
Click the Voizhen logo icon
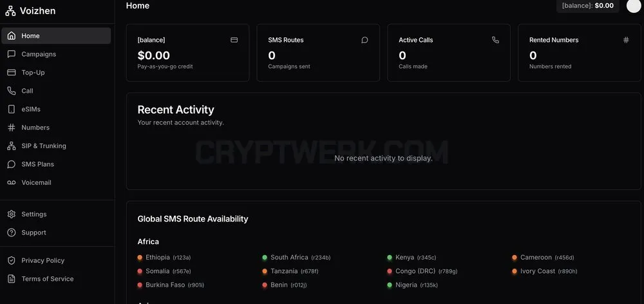pos(11,11)
